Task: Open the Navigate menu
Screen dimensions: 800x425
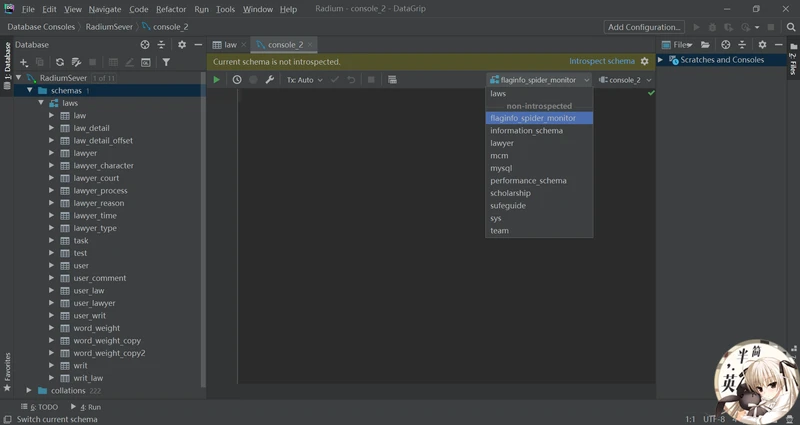Action: (x=105, y=9)
